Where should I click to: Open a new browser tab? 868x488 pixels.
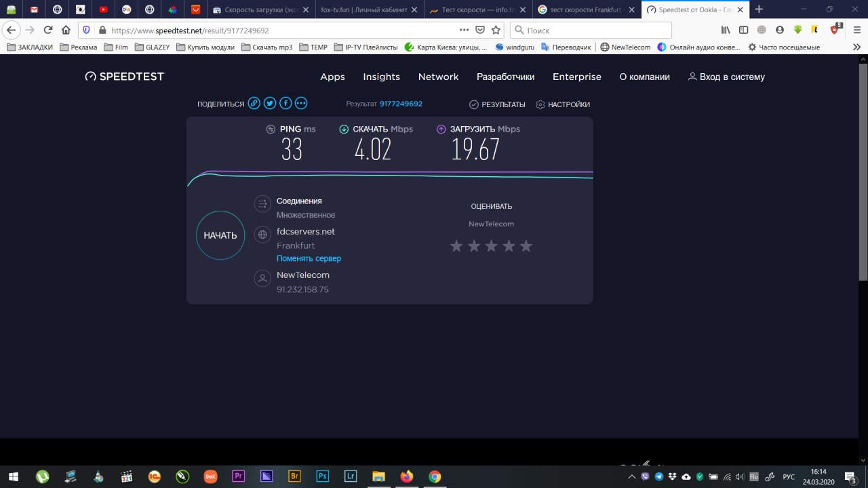tap(759, 9)
